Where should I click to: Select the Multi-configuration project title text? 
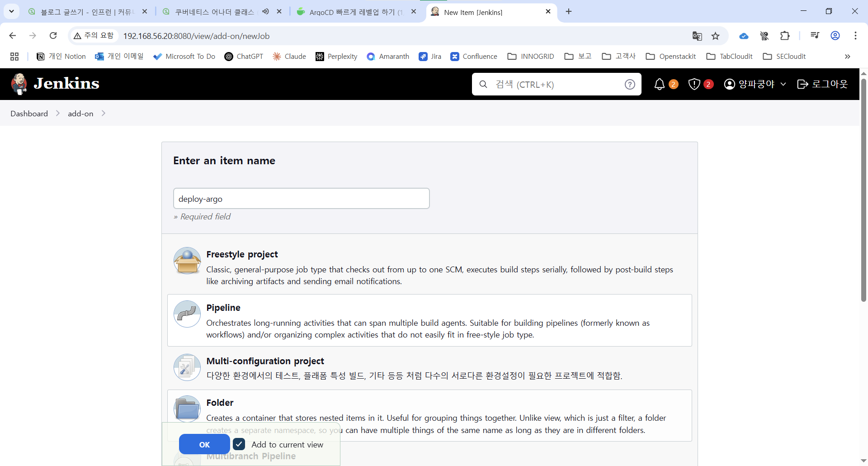[x=265, y=361]
